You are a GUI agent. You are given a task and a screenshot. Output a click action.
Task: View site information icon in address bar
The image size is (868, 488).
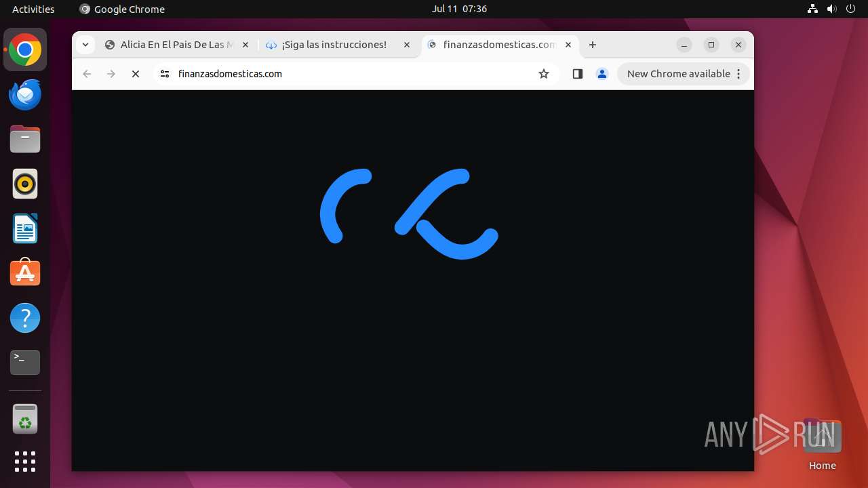[165, 74]
